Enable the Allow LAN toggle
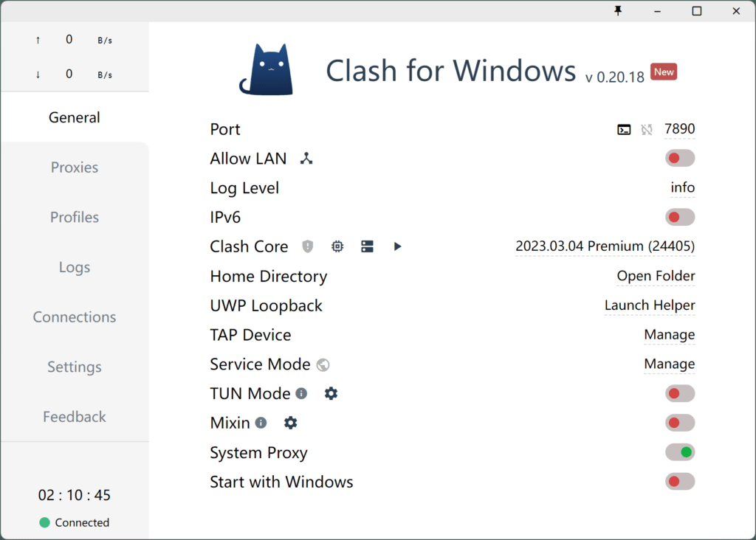This screenshot has width=756, height=540. [x=679, y=158]
